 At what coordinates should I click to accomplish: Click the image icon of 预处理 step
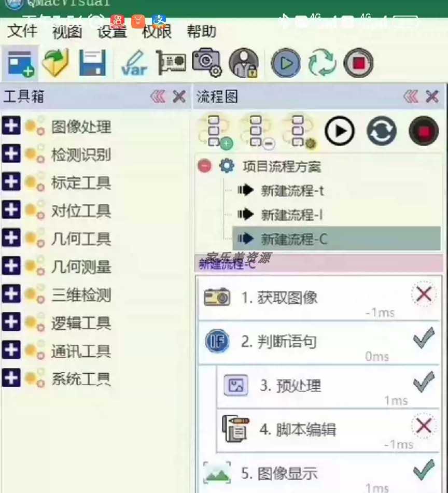coord(236,385)
